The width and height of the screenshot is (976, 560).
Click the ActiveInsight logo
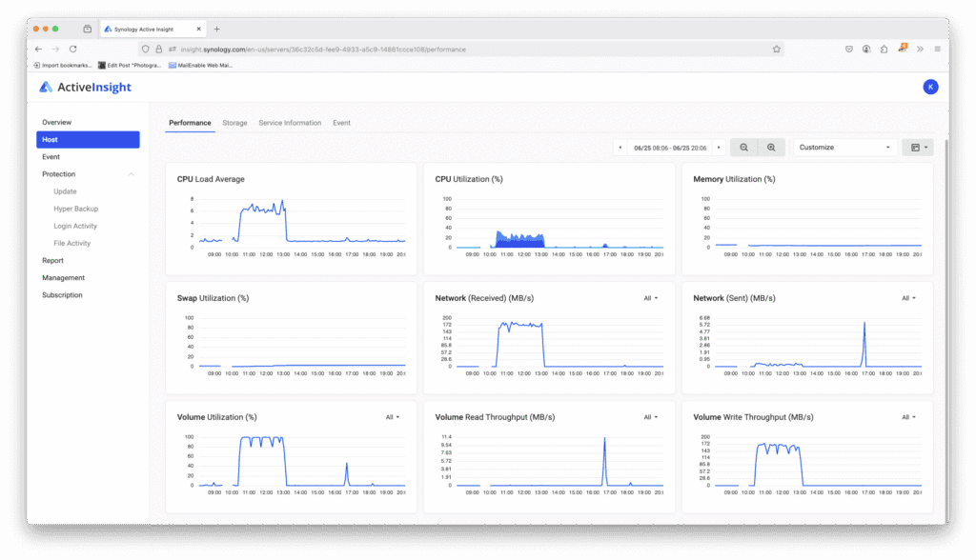pos(86,88)
